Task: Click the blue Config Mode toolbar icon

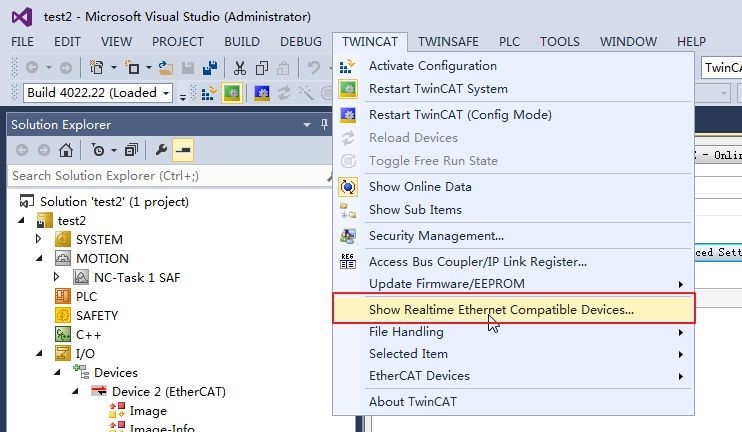Action: (x=262, y=93)
